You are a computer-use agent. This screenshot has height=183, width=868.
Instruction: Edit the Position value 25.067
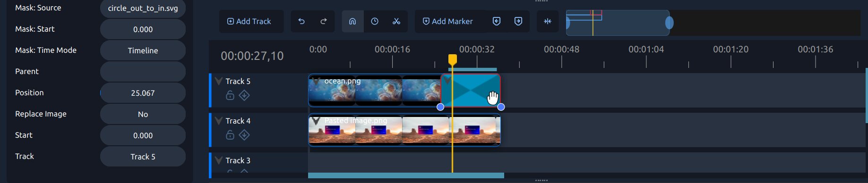(x=143, y=93)
